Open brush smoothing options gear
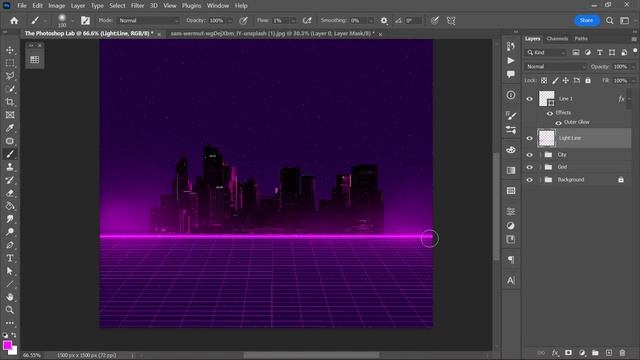The height and width of the screenshot is (360, 640). (384, 20)
